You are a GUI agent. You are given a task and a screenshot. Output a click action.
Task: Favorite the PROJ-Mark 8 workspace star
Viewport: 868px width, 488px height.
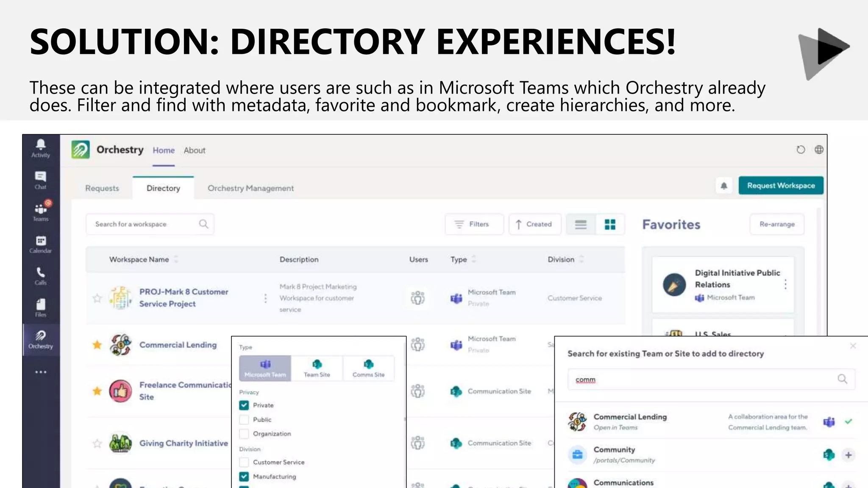click(x=97, y=298)
